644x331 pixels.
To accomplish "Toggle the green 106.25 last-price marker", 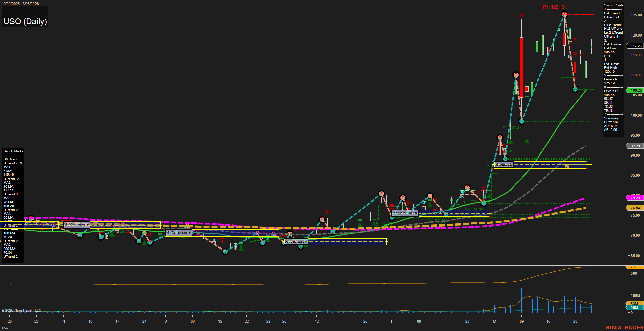I will pyautogui.click(x=635, y=90).
